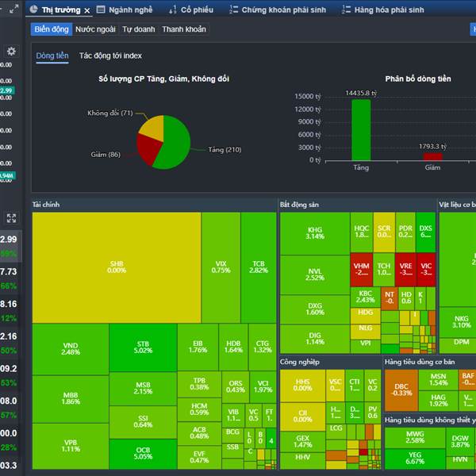Click the TCB 2.82% heatmap tile
This screenshot has width=476, height=476.
click(259, 267)
